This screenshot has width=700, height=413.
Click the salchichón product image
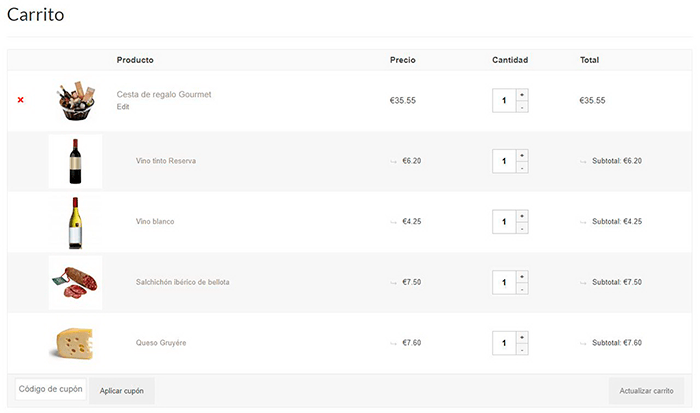click(75, 283)
